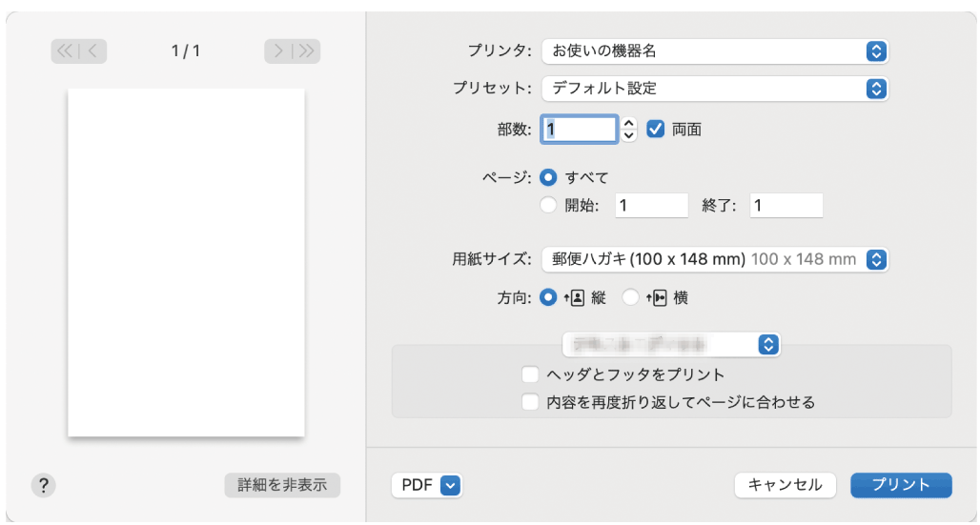Screen dimensions: 980x525
Task: Open the プリセット dropdown
Action: click(715, 88)
